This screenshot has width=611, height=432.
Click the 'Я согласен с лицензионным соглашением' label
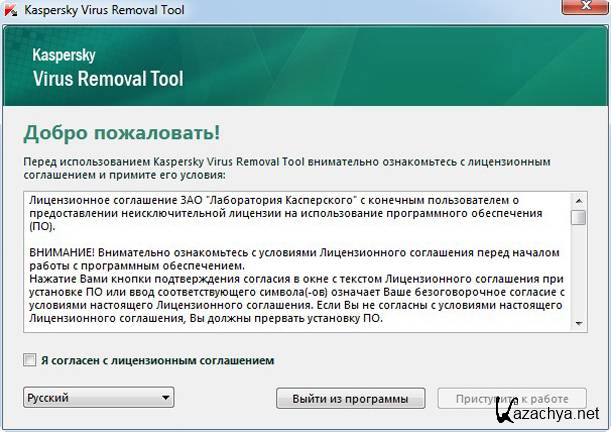click(155, 360)
